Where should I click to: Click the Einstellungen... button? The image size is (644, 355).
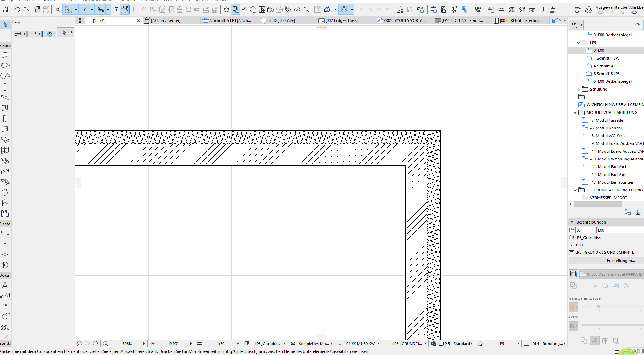[606, 261]
